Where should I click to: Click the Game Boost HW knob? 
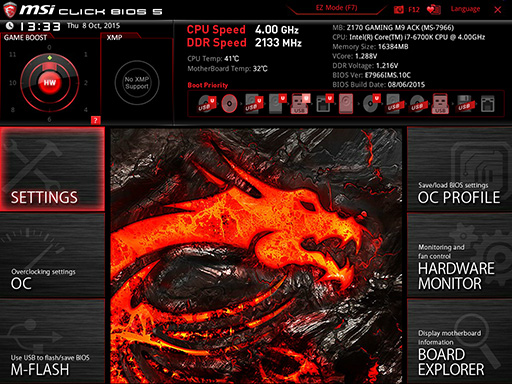pyautogui.click(x=49, y=82)
